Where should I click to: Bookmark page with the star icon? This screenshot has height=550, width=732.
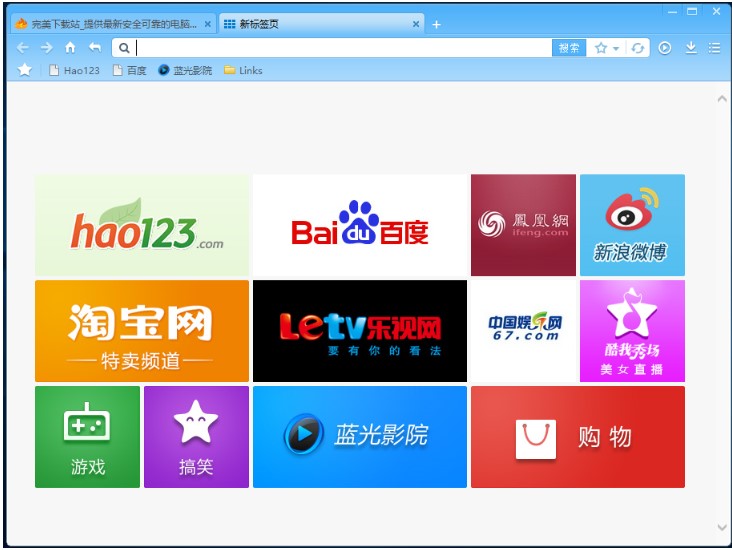tap(601, 48)
